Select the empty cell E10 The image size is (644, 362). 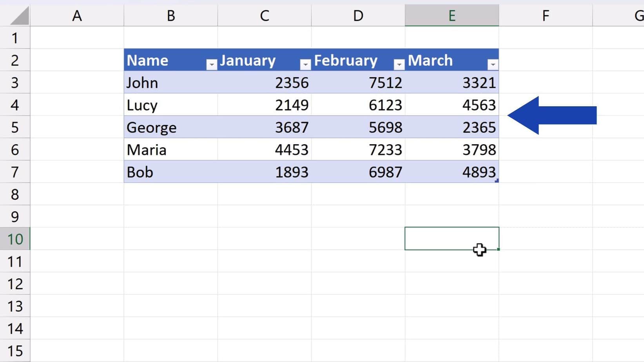[452, 238]
